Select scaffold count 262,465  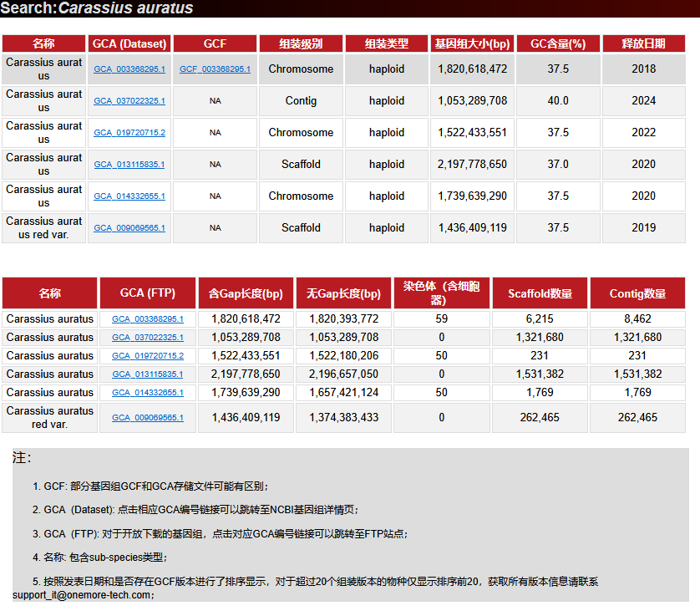tap(540, 418)
